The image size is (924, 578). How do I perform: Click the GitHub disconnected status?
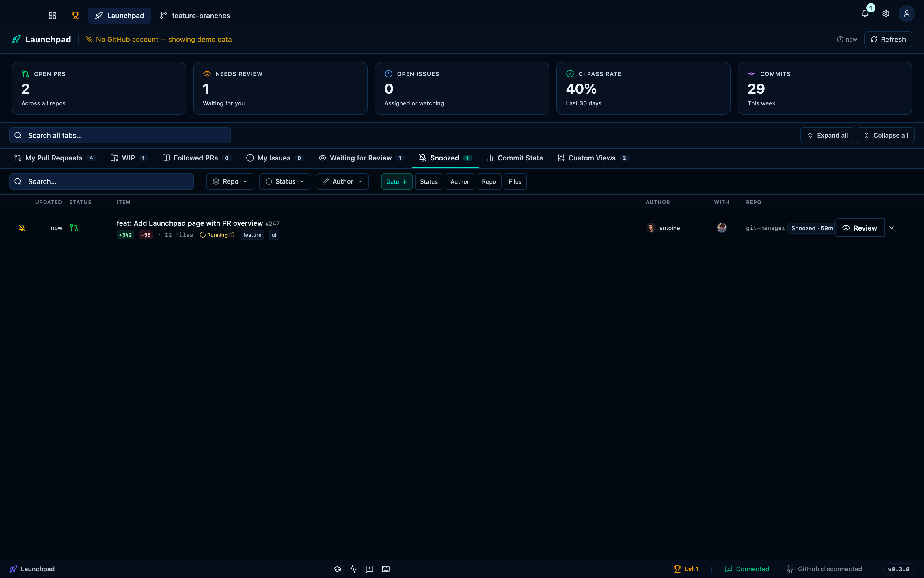(x=824, y=569)
